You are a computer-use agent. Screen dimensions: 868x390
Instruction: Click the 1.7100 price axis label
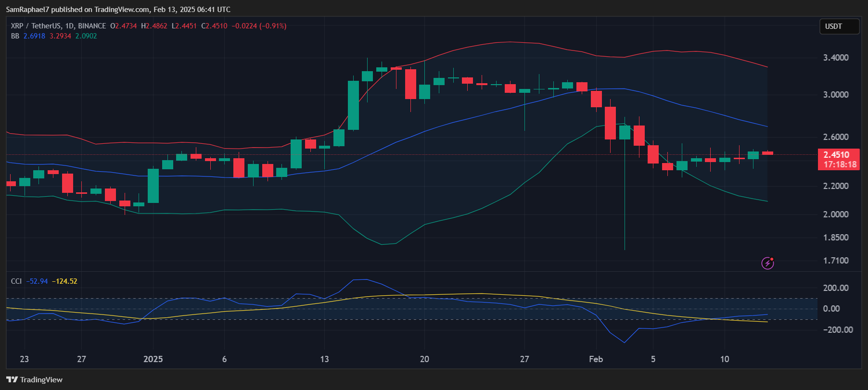836,261
